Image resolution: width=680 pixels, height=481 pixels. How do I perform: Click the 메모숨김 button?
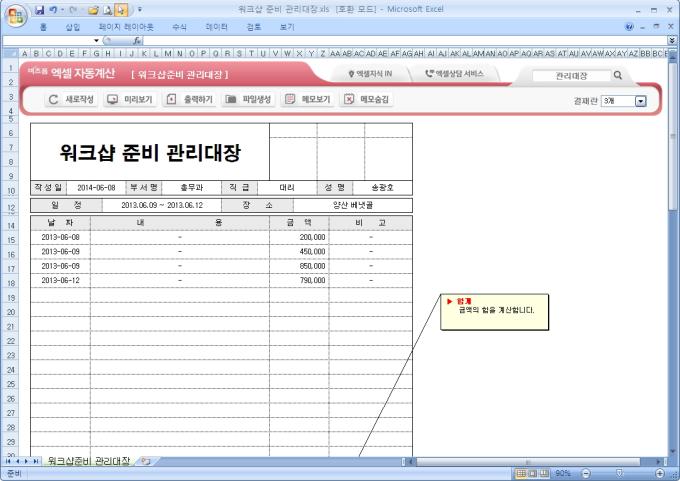pos(367,99)
